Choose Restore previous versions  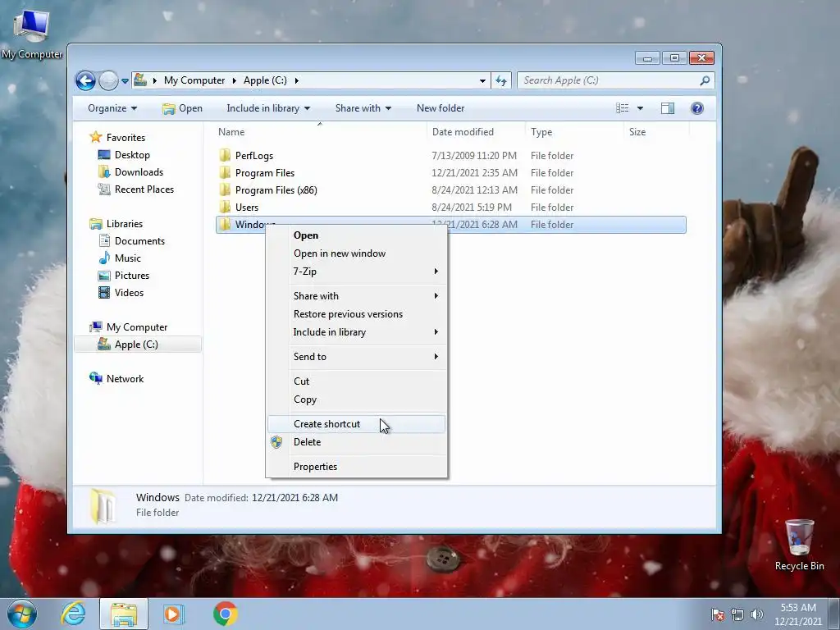[356, 314]
